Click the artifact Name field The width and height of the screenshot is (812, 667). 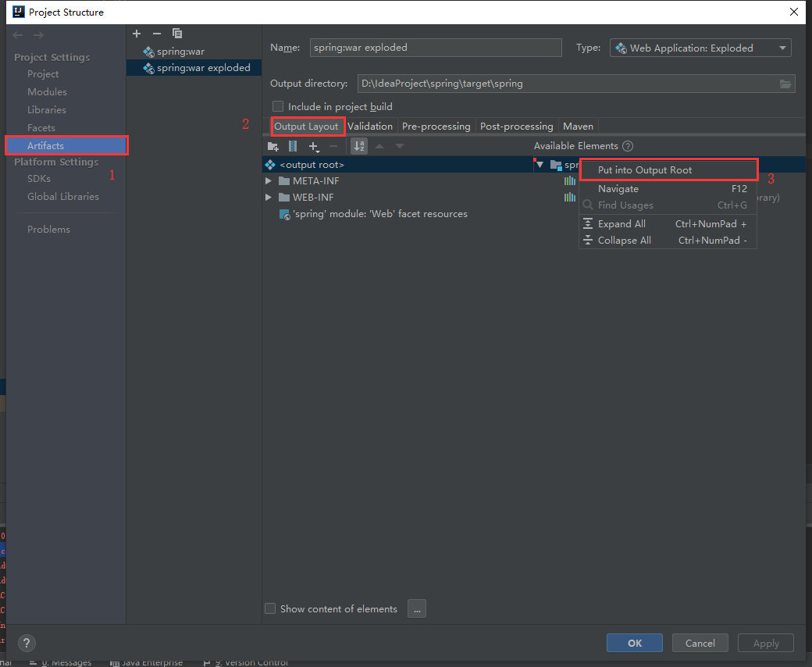tap(436, 48)
